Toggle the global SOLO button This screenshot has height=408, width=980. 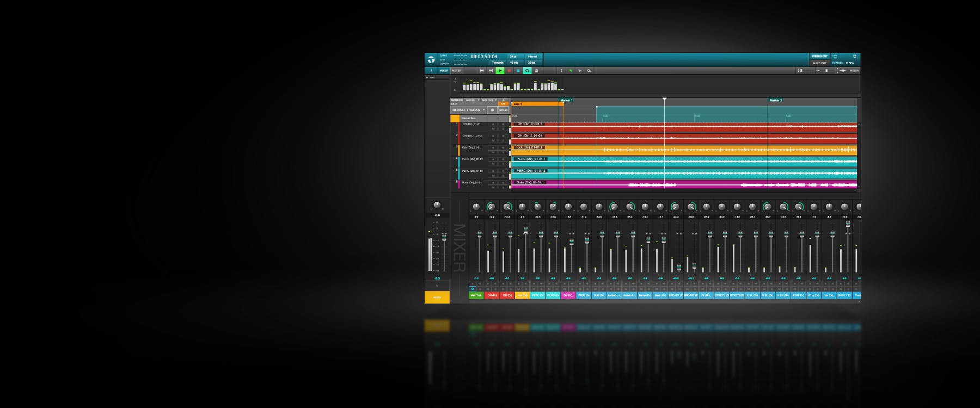(x=503, y=110)
